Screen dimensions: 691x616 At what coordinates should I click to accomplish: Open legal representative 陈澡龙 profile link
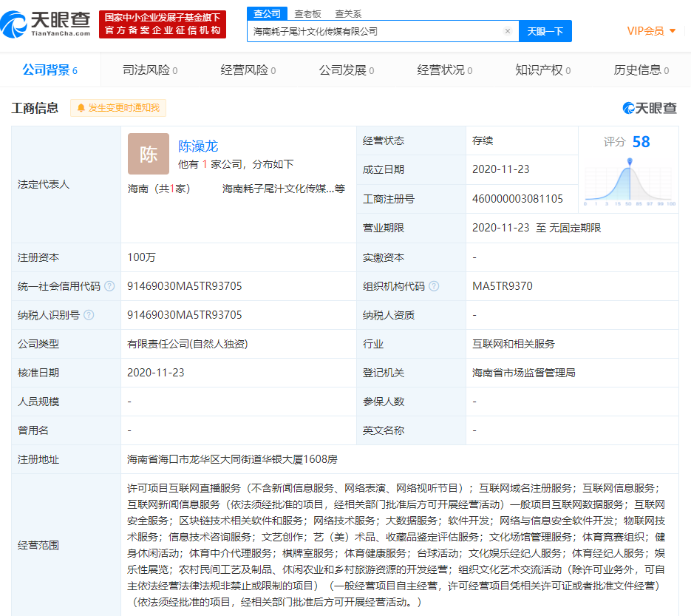tap(198, 146)
